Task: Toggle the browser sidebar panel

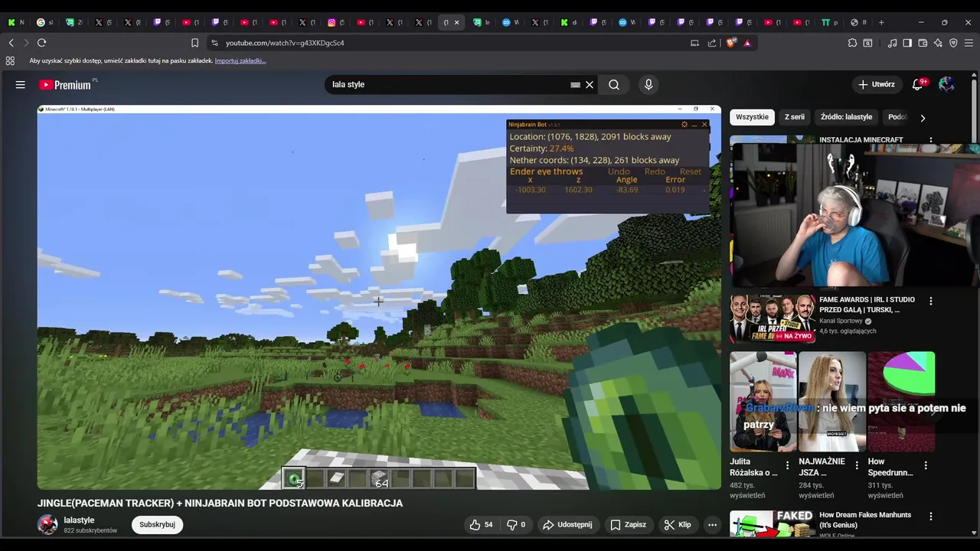Action: click(907, 43)
